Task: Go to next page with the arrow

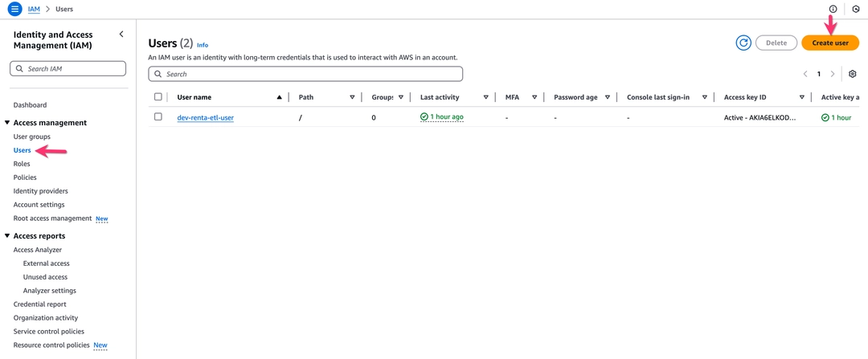Action: [x=832, y=74]
